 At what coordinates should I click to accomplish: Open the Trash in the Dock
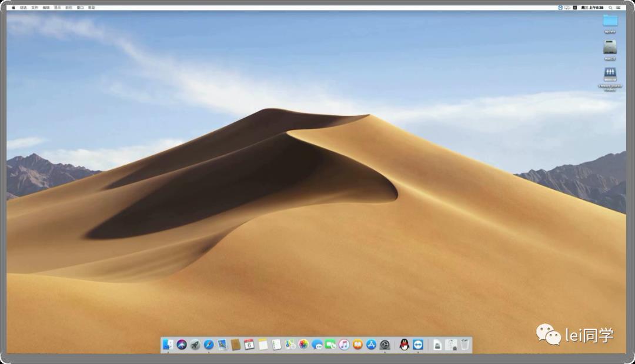click(465, 345)
